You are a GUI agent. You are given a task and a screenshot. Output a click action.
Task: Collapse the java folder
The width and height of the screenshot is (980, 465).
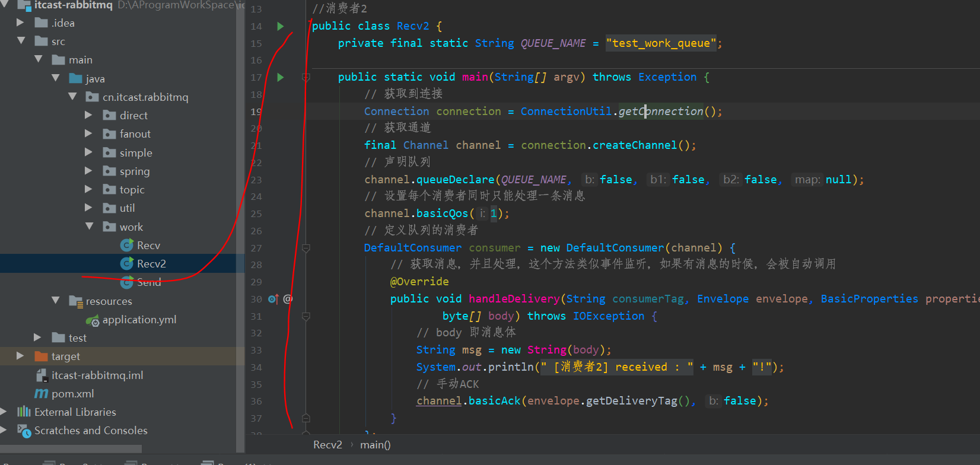55,78
